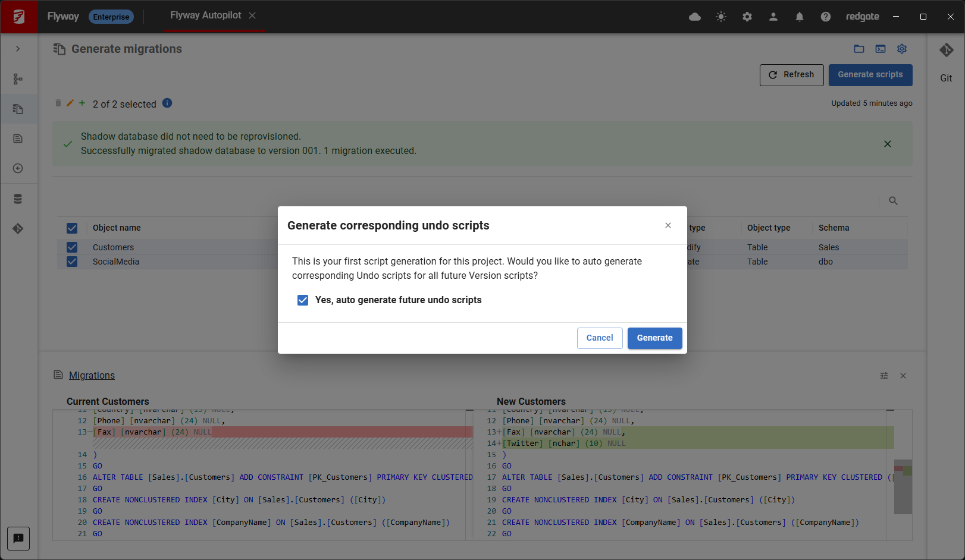Select the Generate migrations sidebar icon
Viewport: 965px width, 560px height.
coord(18,109)
